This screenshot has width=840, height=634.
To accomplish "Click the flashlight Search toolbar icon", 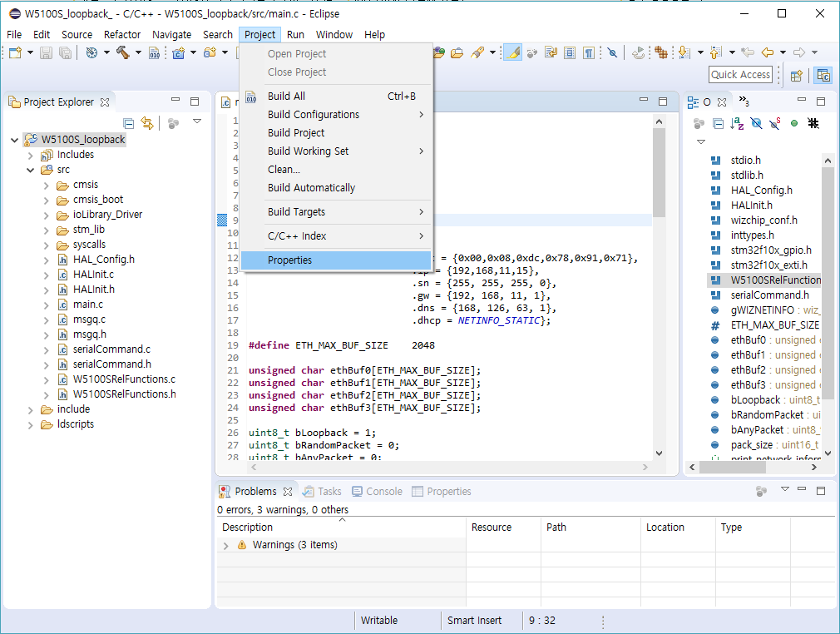I will point(477,52).
